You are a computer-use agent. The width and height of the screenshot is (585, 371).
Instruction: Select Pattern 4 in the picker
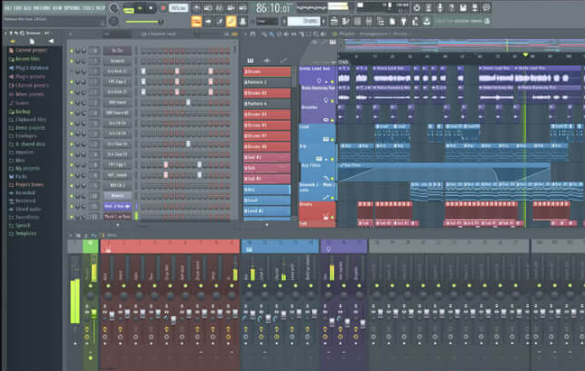coord(267,103)
